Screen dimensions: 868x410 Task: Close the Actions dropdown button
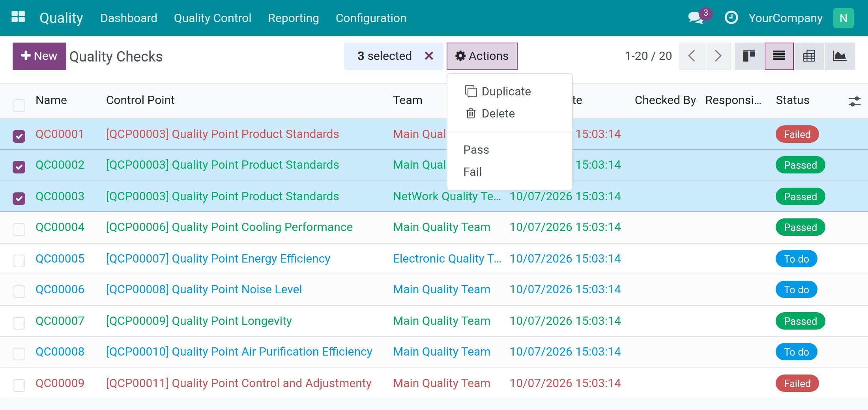pos(482,56)
